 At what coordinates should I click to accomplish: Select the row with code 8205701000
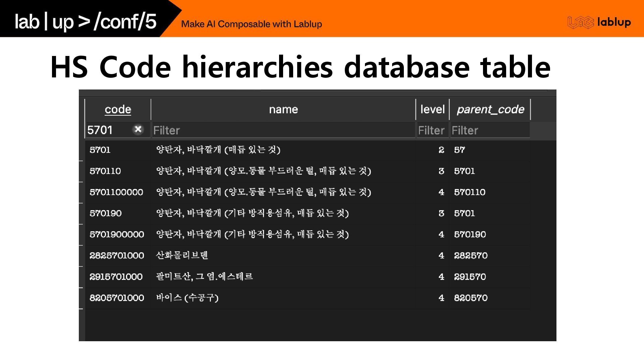(x=117, y=298)
